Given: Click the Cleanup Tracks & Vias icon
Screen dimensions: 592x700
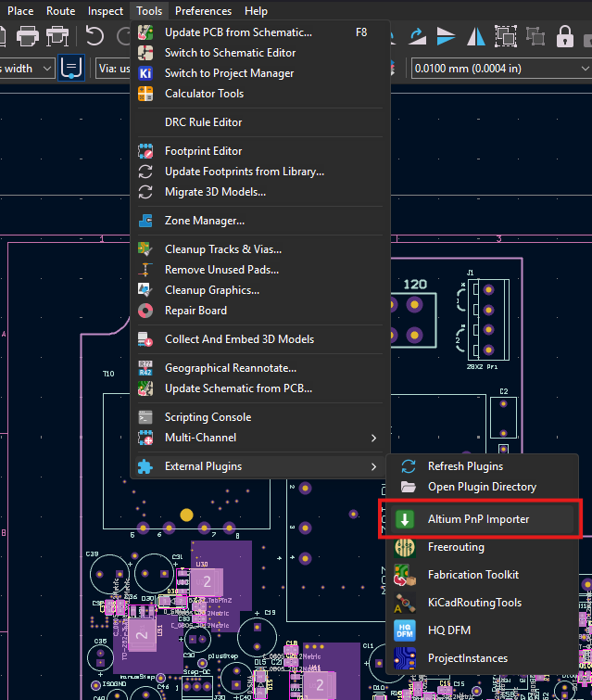Looking at the screenshot, I should 145,249.
